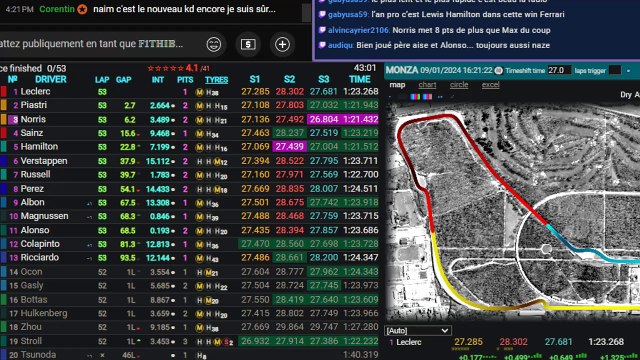Image resolution: width=640 pixels, height=360 pixels.
Task: Click the TIME column header
Action: pyautogui.click(x=360, y=80)
